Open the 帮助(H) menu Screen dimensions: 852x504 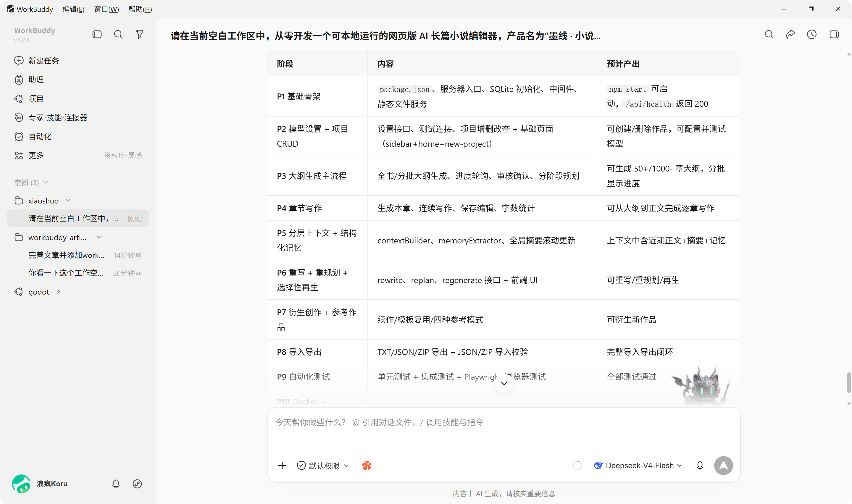click(140, 9)
